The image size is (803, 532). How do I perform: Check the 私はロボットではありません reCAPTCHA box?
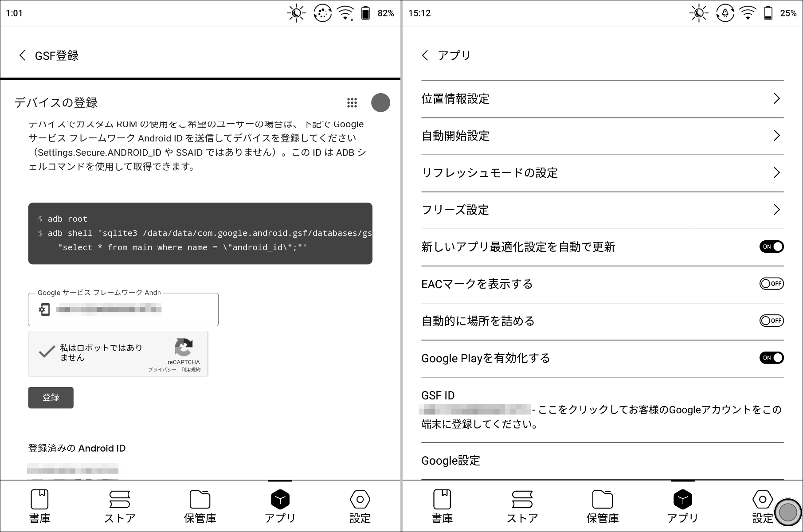47,352
